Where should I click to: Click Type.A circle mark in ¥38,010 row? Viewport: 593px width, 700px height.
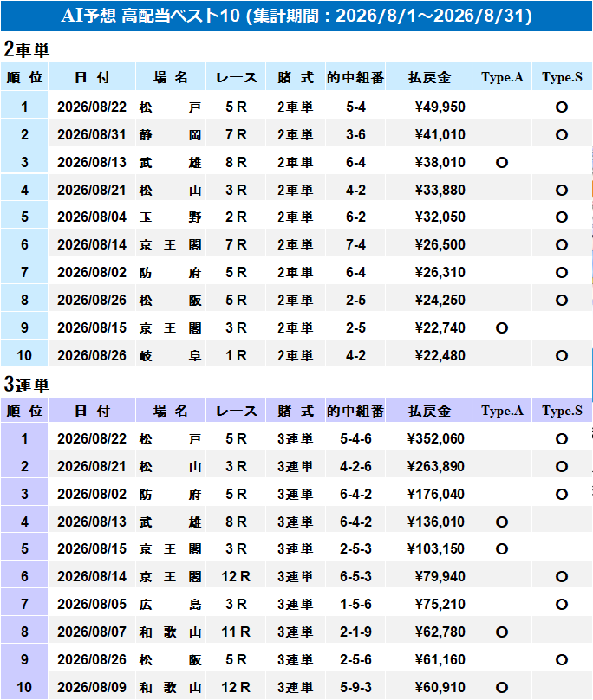(x=502, y=163)
